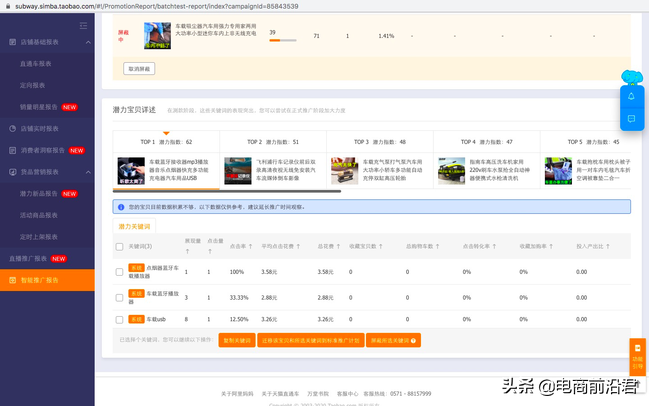Open notifications via the bell icon
This screenshot has width=649, height=406.
coord(631,96)
